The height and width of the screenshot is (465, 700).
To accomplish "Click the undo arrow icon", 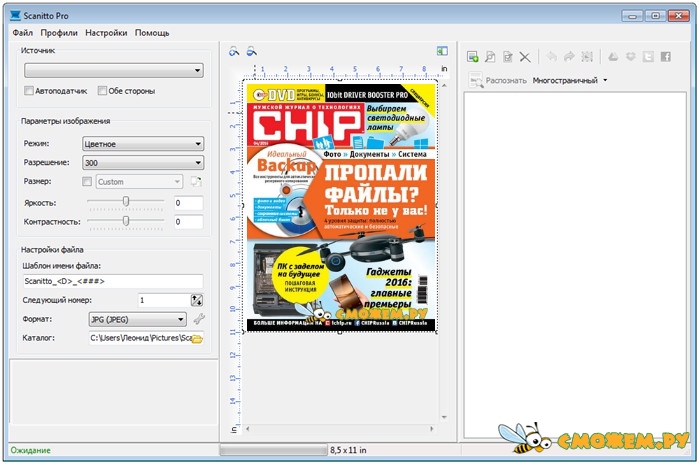I will click(552, 56).
